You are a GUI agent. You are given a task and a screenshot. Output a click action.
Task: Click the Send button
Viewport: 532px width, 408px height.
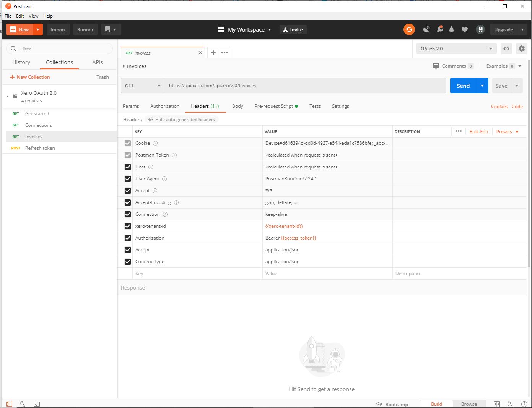pyautogui.click(x=463, y=86)
